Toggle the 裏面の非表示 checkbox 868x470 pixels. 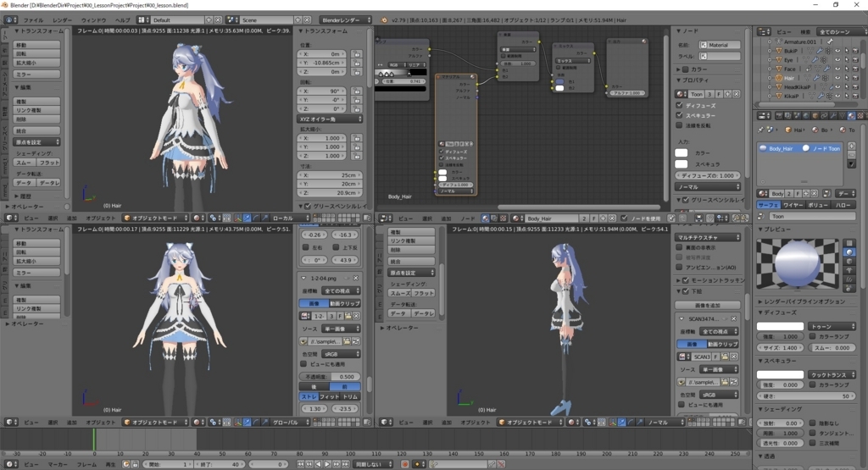[679, 247]
